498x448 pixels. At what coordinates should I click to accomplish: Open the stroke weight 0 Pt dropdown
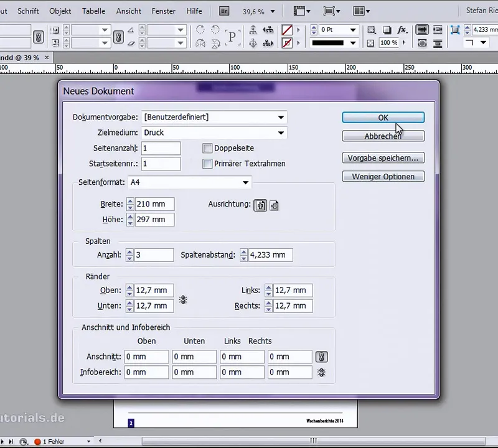point(353,30)
